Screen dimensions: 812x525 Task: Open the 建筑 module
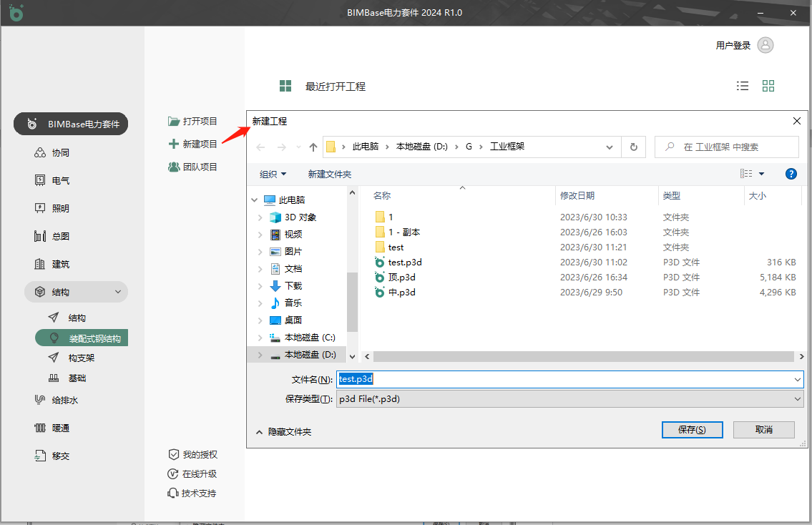52,264
